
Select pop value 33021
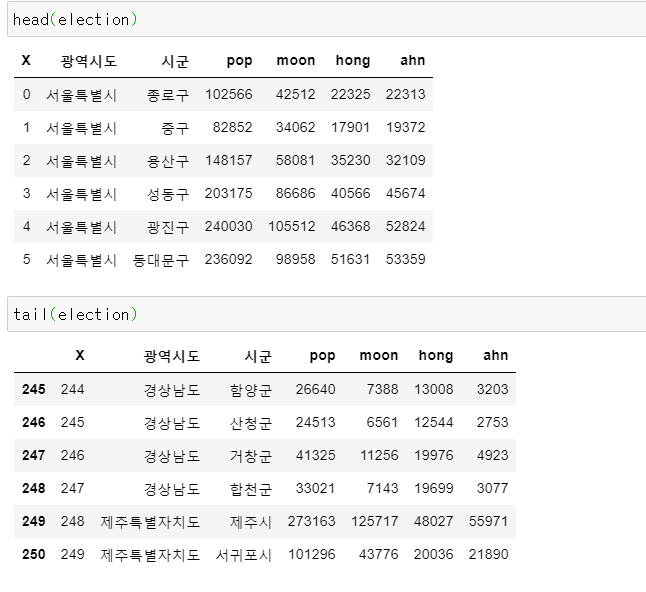[315, 488]
